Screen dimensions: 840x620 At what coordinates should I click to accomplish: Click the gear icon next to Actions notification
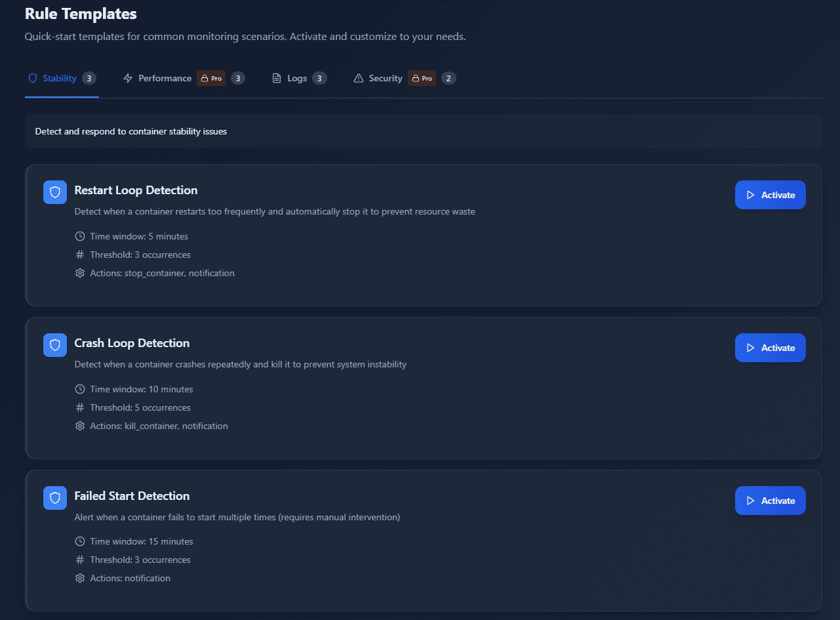[79, 578]
